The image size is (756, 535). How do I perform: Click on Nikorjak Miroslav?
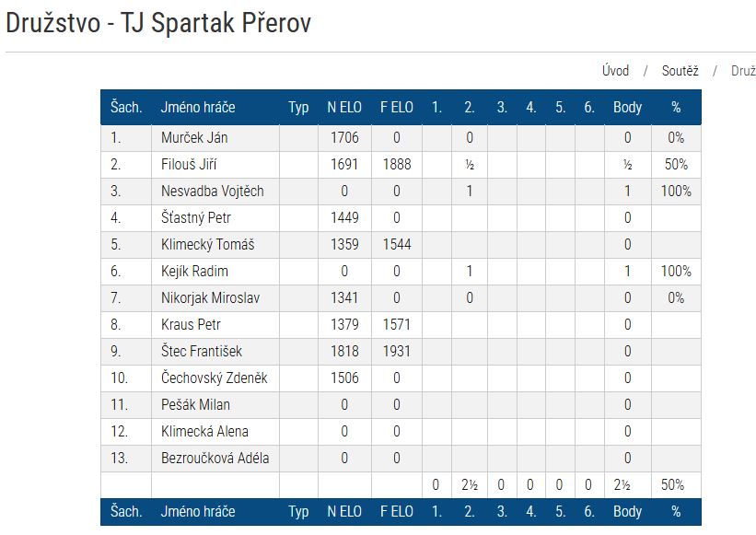click(x=208, y=298)
